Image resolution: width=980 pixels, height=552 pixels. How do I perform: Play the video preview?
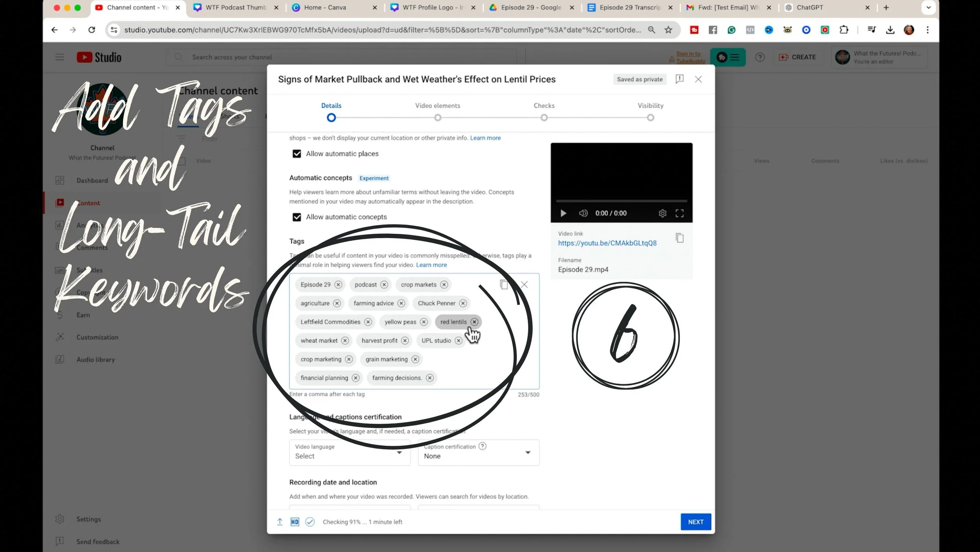563,213
